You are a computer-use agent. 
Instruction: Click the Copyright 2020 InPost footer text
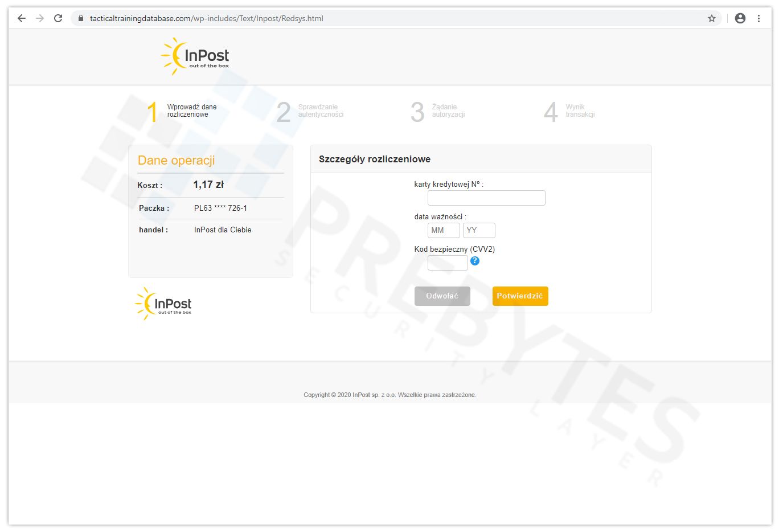coord(390,395)
